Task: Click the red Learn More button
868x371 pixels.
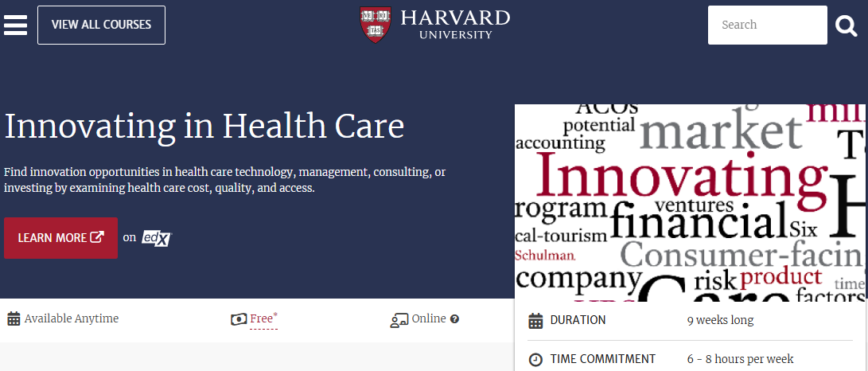Action: tap(60, 238)
